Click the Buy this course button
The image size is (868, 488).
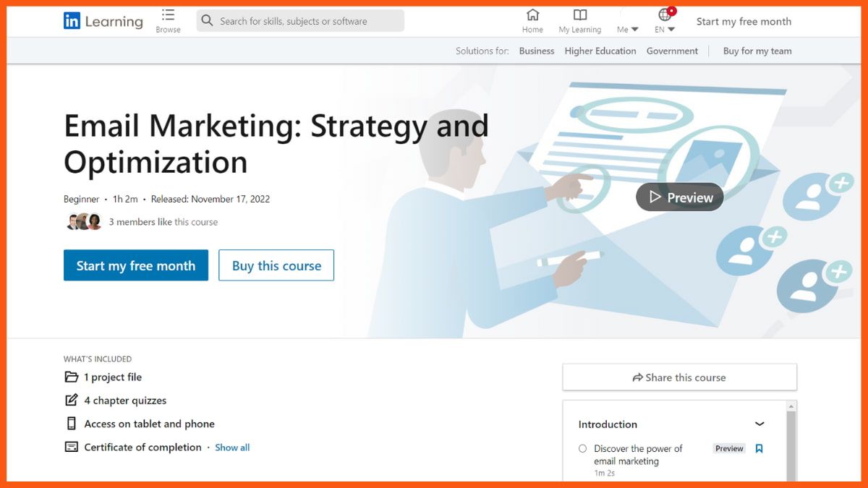[276, 265]
